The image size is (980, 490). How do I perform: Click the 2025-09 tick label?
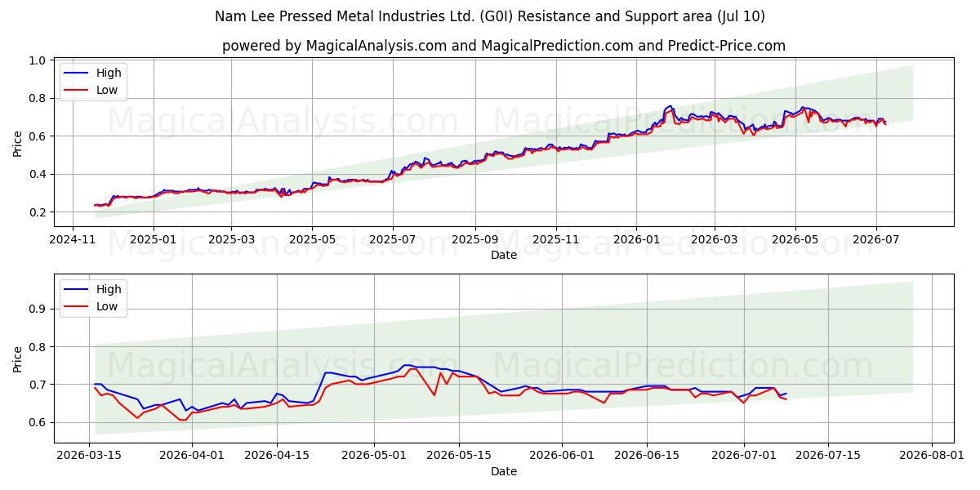[475, 239]
